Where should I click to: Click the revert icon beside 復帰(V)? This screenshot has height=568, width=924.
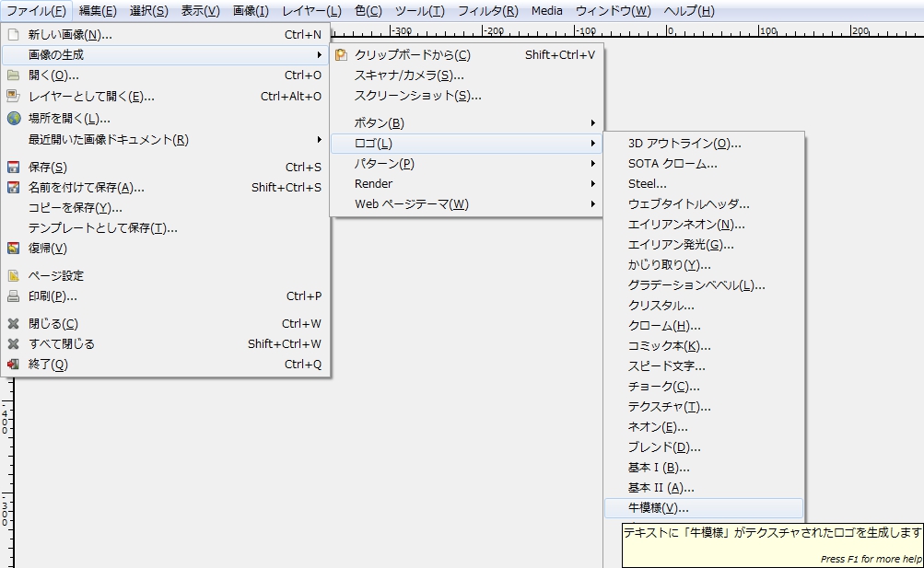[14, 248]
